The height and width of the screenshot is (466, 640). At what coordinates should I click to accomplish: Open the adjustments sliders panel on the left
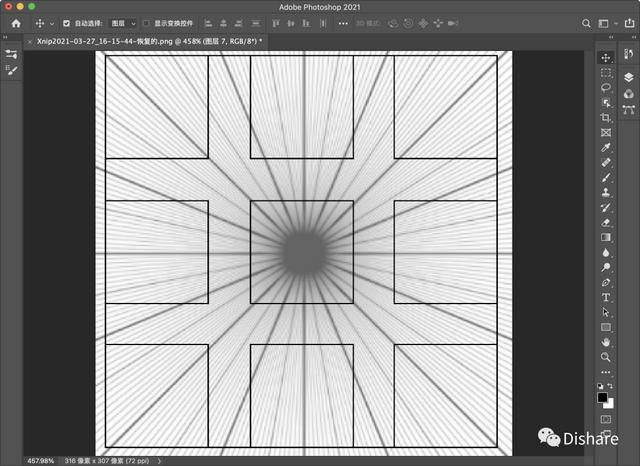pyautogui.click(x=12, y=54)
